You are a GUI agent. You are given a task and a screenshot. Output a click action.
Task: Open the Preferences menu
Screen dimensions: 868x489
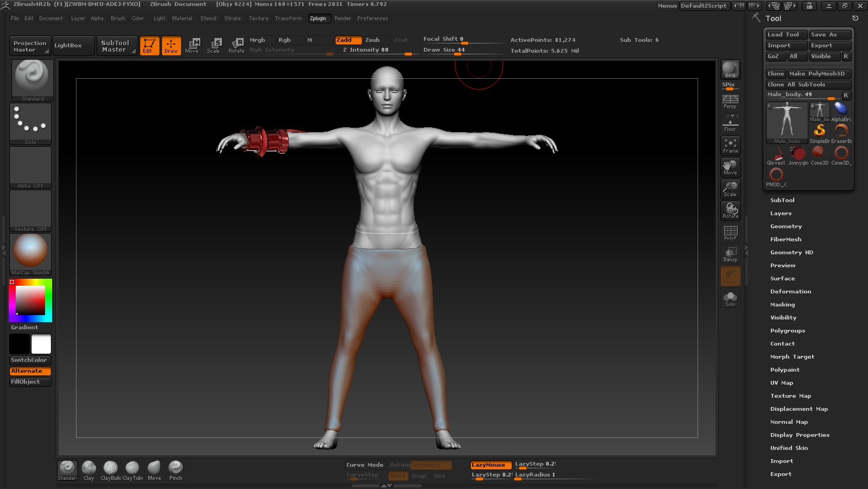click(x=372, y=18)
